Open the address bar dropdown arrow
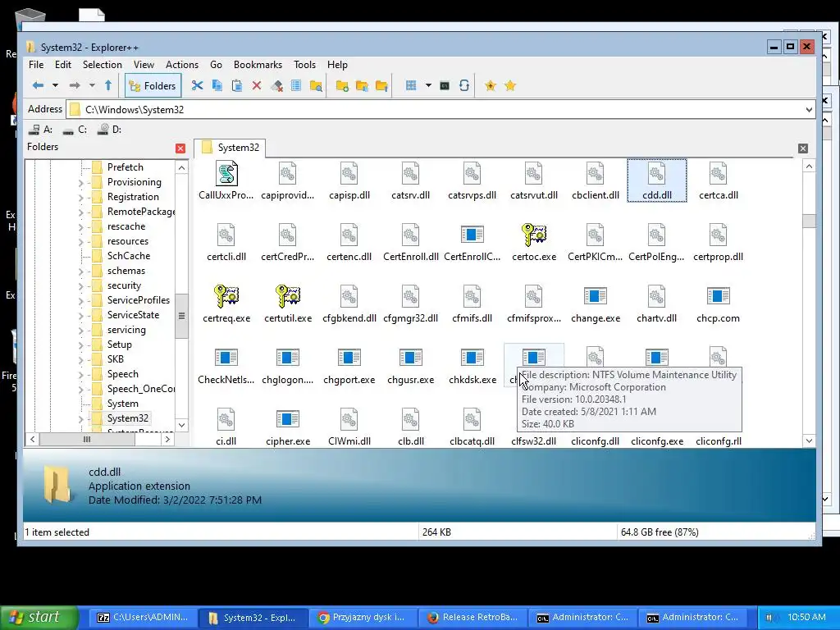This screenshot has width=840, height=630. tap(808, 110)
